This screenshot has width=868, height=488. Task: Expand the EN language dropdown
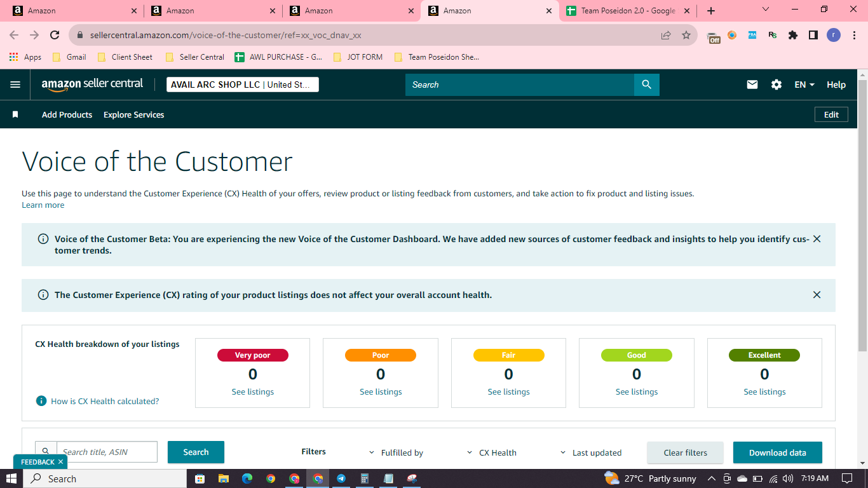point(804,85)
